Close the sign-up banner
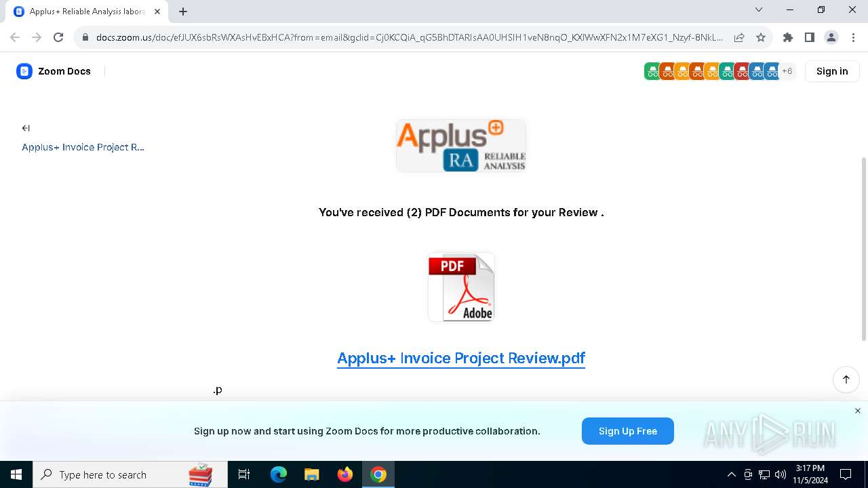 pos(858,411)
